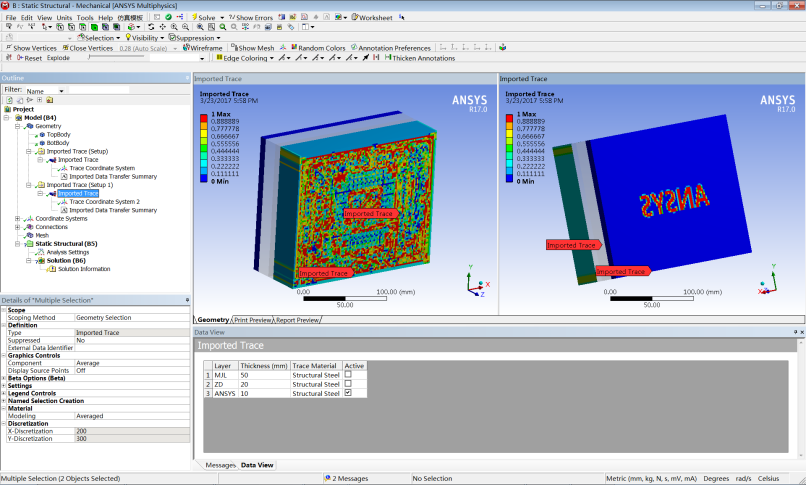Click the Mesh node icon in tree

[x=30, y=235]
